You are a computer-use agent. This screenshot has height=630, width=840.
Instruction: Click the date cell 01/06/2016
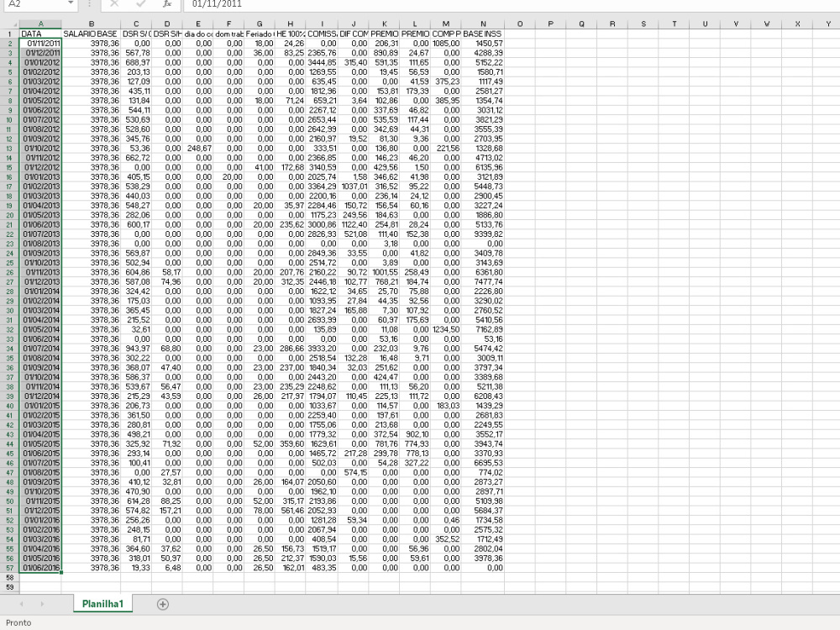(x=40, y=568)
